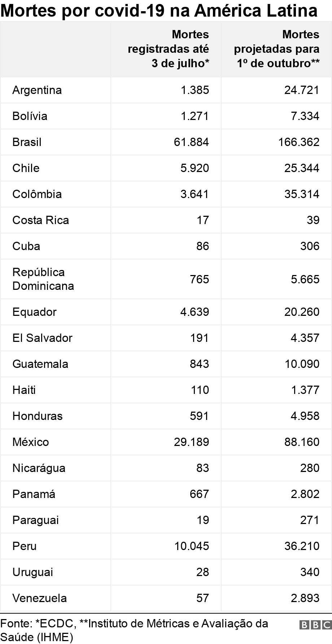Image resolution: width=332 pixels, height=644 pixels.
Task: Click Colômbia's projected value 35.314
Action: coord(302,194)
